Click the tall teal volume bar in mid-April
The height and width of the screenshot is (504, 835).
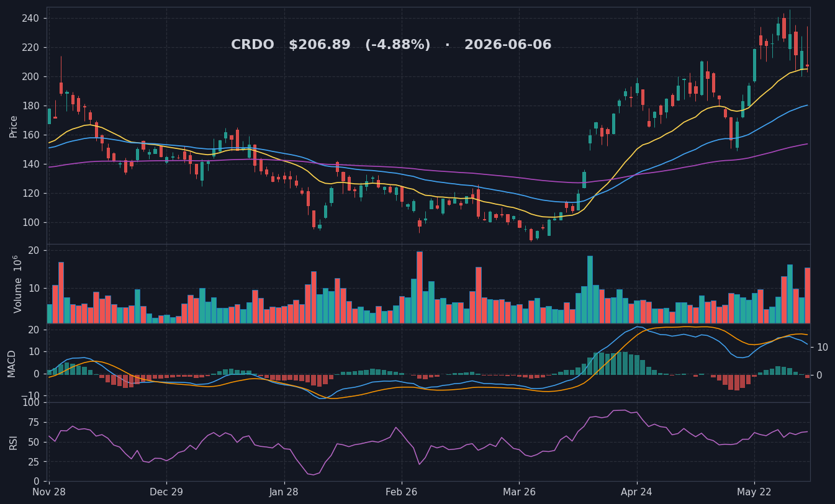tap(590, 290)
